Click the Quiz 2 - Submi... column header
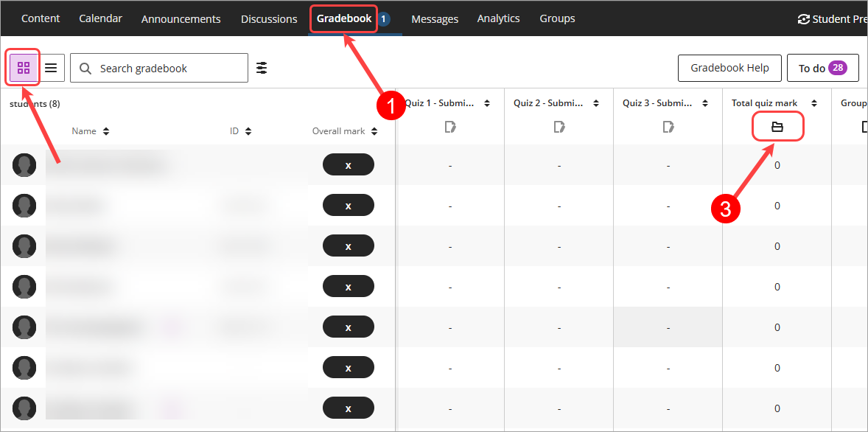868x432 pixels. 549,103
